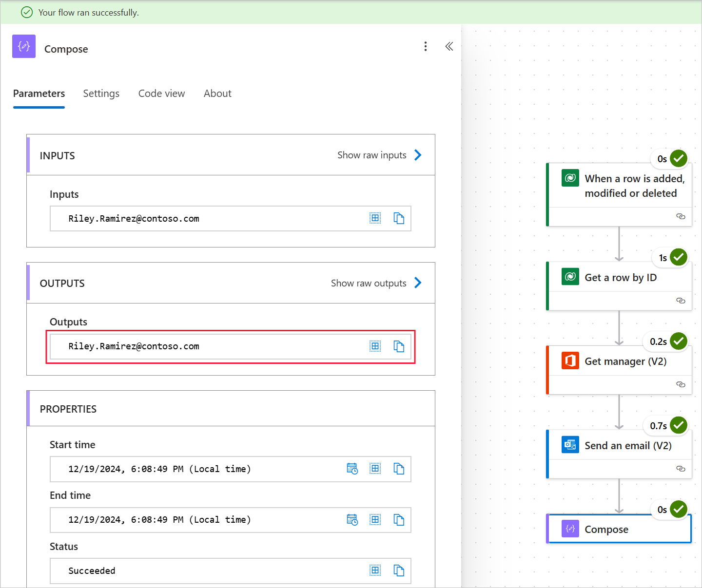Select the Get manager (V2) action
The width and height of the screenshot is (702, 588).
tap(619, 370)
